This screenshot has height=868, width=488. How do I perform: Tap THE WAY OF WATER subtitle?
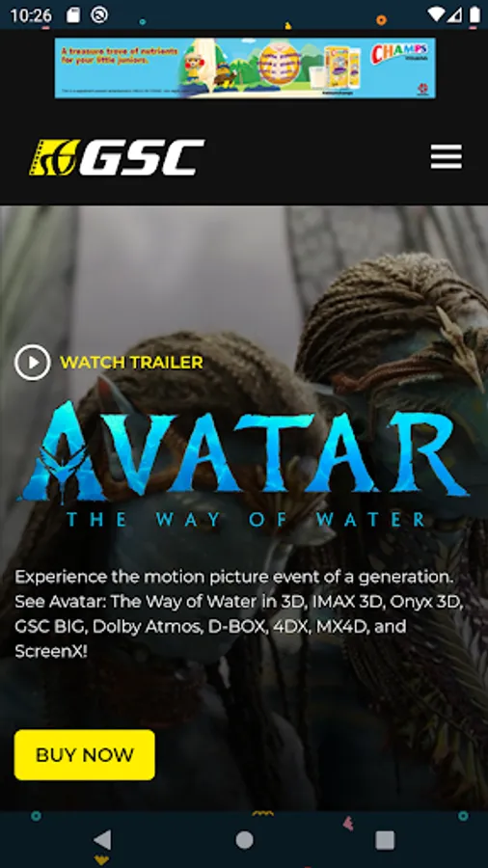point(246,520)
